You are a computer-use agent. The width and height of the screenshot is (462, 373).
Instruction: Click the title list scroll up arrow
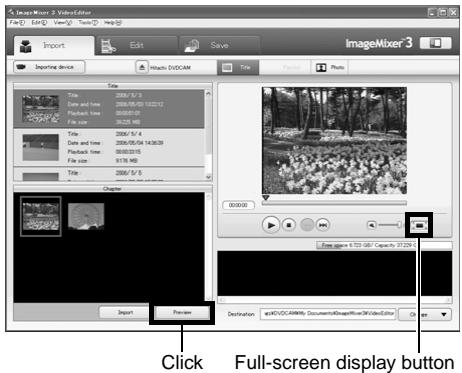coord(208,93)
